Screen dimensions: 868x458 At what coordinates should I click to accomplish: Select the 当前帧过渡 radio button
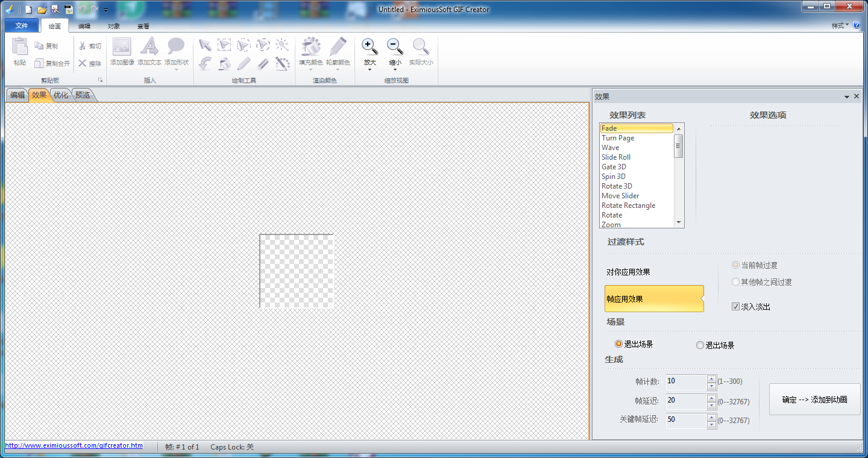735,265
